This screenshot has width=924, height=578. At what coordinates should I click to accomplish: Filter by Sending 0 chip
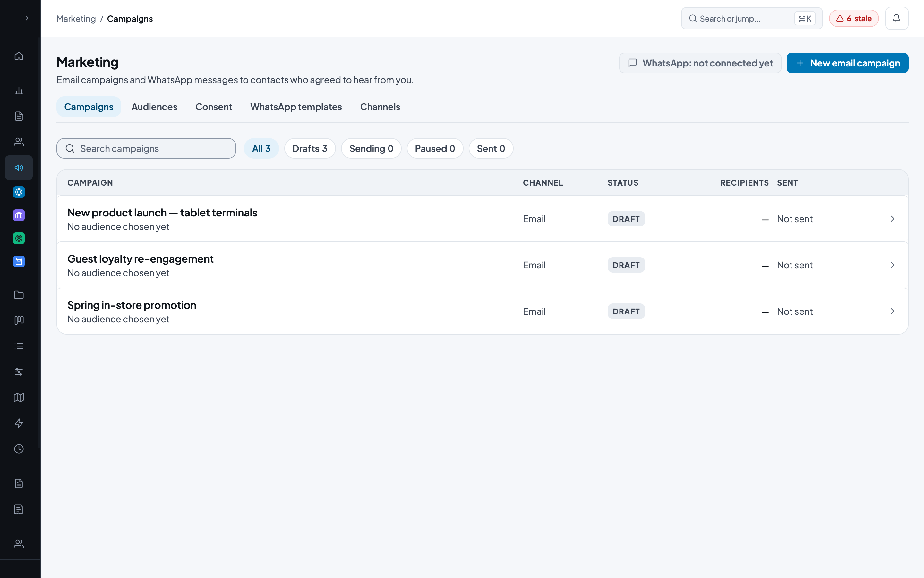pyautogui.click(x=371, y=148)
